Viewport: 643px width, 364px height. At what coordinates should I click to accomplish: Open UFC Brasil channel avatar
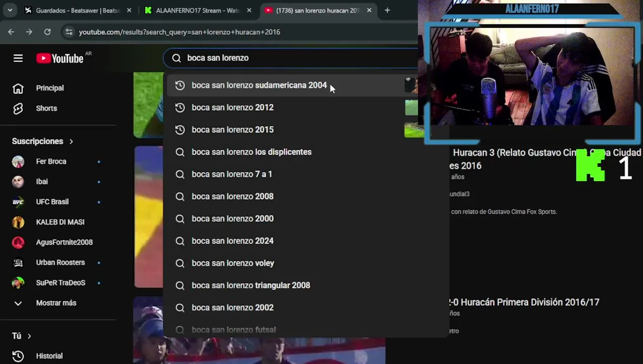click(x=18, y=202)
